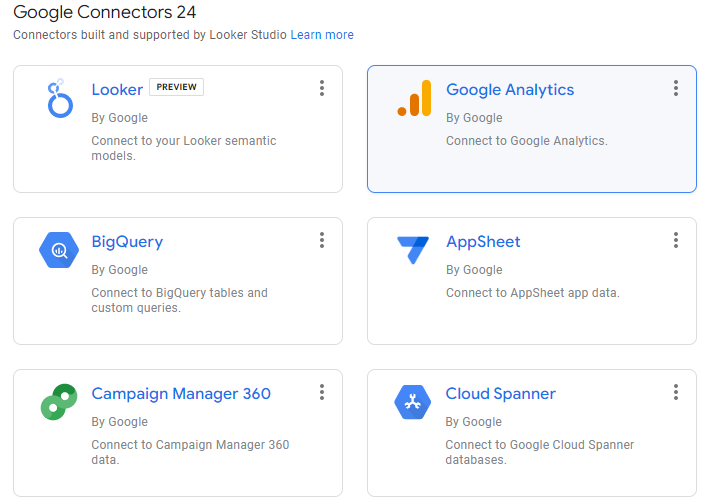Screen dimensions: 712x500
Task: Click 'Connect to your Looker semantic models.' text
Action: [184, 148]
